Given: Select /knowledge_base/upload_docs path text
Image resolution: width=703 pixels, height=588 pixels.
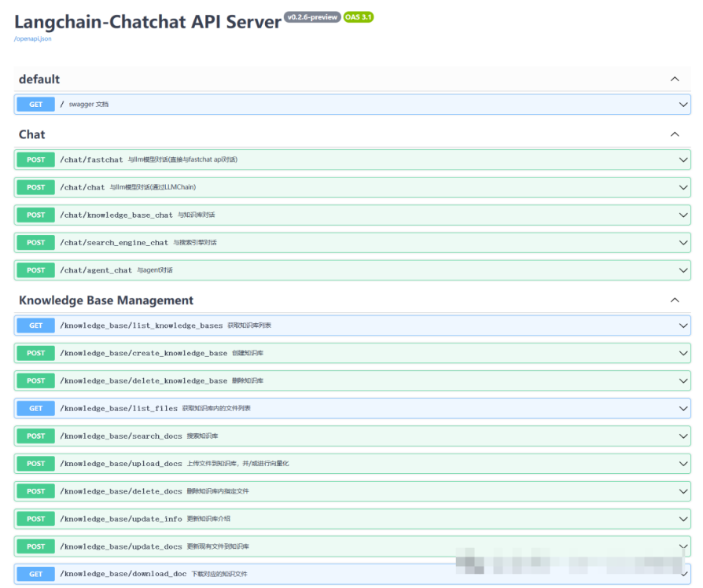Looking at the screenshot, I should 121,464.
